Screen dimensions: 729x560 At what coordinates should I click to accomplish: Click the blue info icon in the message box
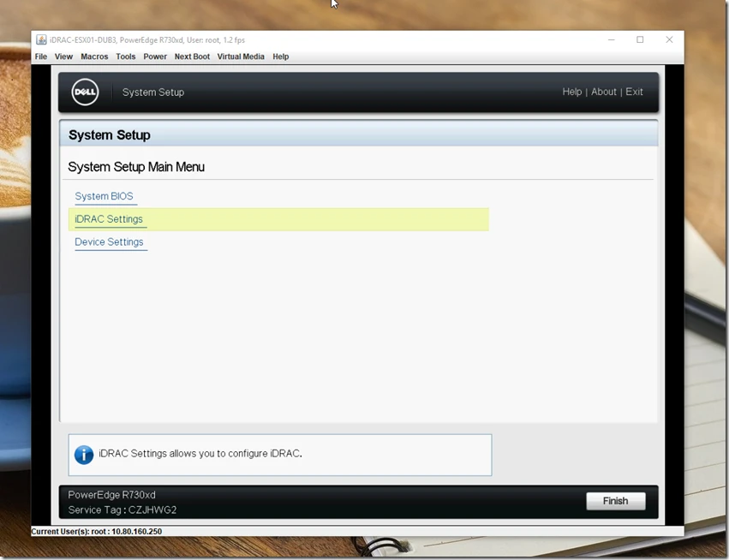84,455
